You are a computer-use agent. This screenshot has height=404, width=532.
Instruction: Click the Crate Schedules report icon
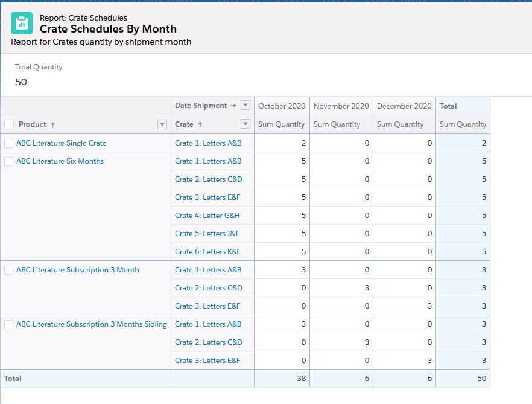22,23
